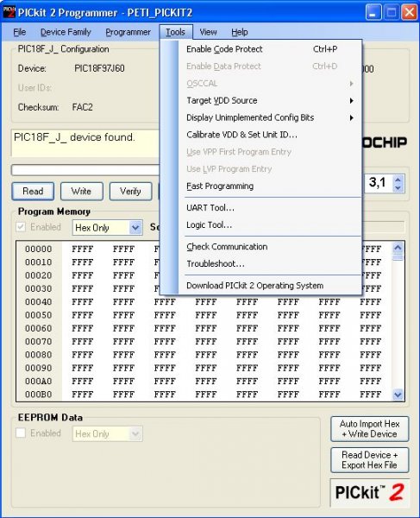This screenshot has height=518, width=420.
Task: Click address 000B0 in program memory
Action: (x=38, y=395)
